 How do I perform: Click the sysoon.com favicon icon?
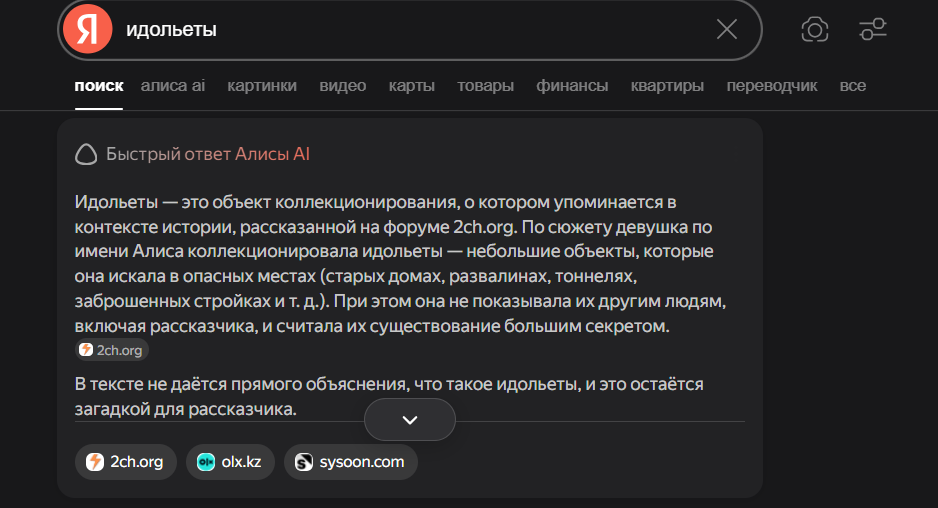pyautogui.click(x=304, y=462)
